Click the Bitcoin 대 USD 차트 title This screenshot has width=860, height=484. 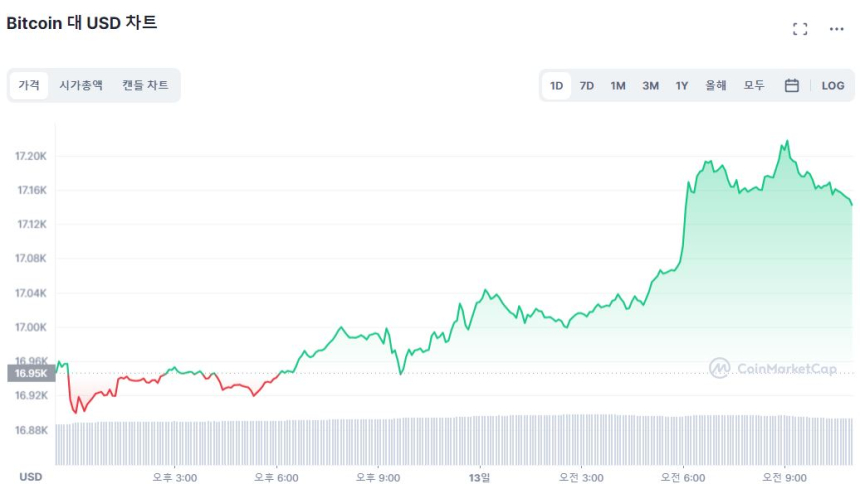point(82,22)
